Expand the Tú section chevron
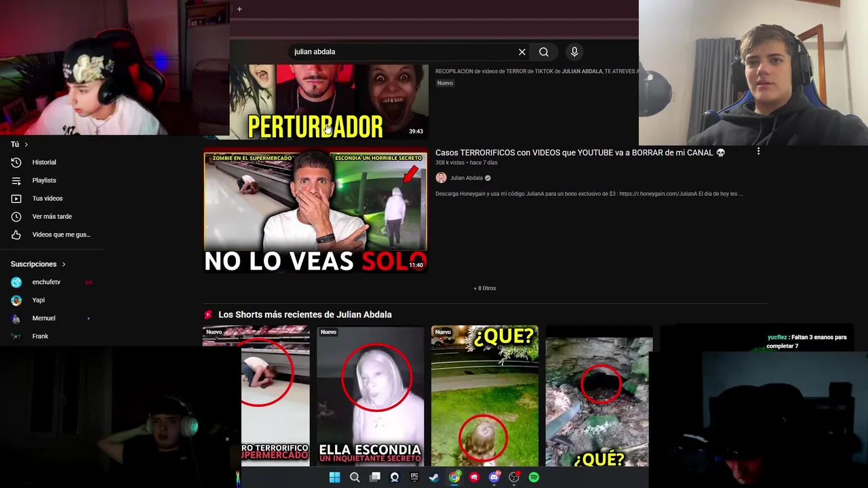The image size is (868, 488). click(26, 144)
